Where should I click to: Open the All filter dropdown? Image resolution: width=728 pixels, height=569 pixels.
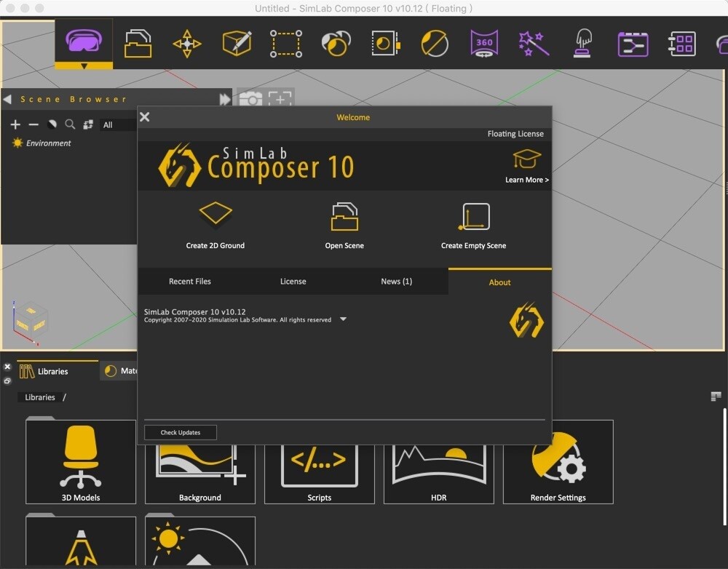click(x=118, y=125)
